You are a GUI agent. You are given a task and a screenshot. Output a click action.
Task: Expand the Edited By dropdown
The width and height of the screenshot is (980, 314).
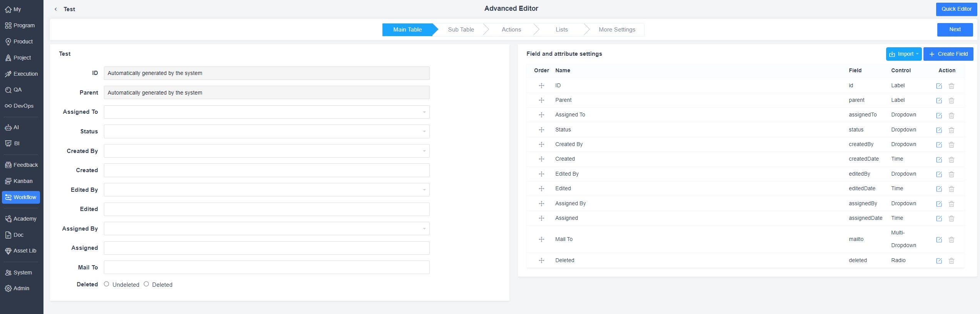coord(266,190)
